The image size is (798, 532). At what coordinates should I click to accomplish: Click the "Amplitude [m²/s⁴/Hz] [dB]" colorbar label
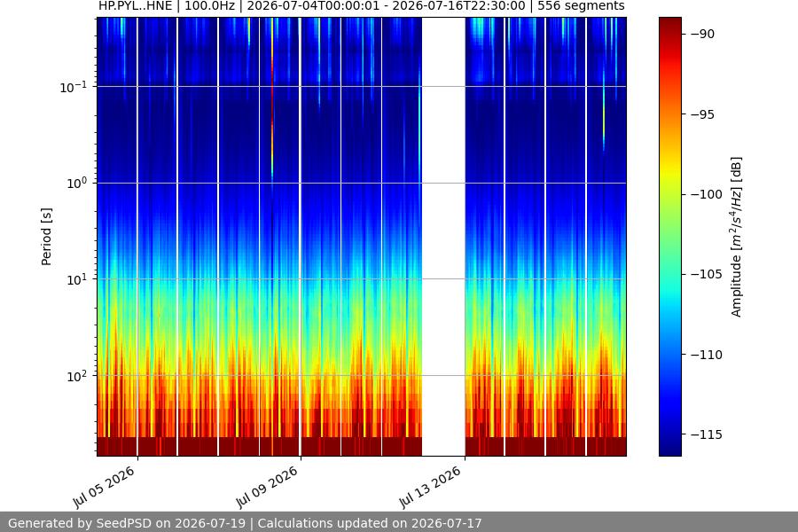tap(736, 237)
